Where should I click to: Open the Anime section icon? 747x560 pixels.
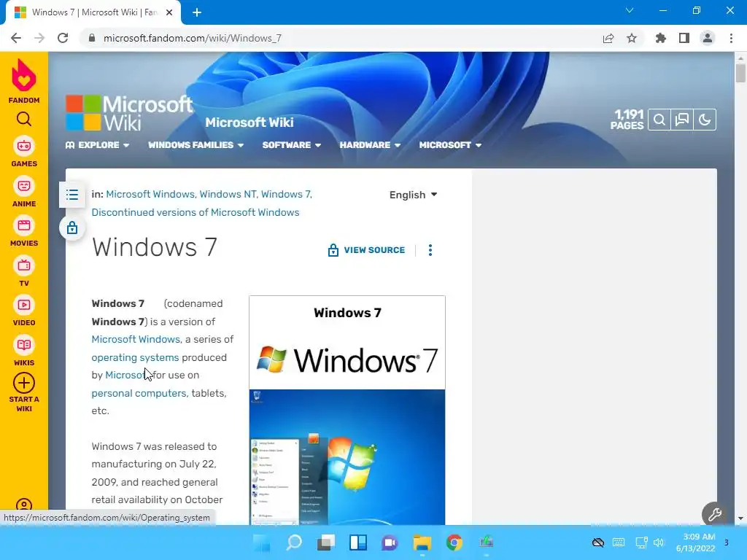(x=24, y=186)
